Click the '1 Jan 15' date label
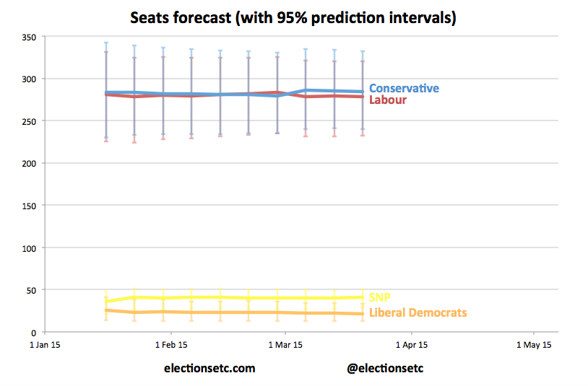The height and width of the screenshot is (386, 588). [x=45, y=345]
